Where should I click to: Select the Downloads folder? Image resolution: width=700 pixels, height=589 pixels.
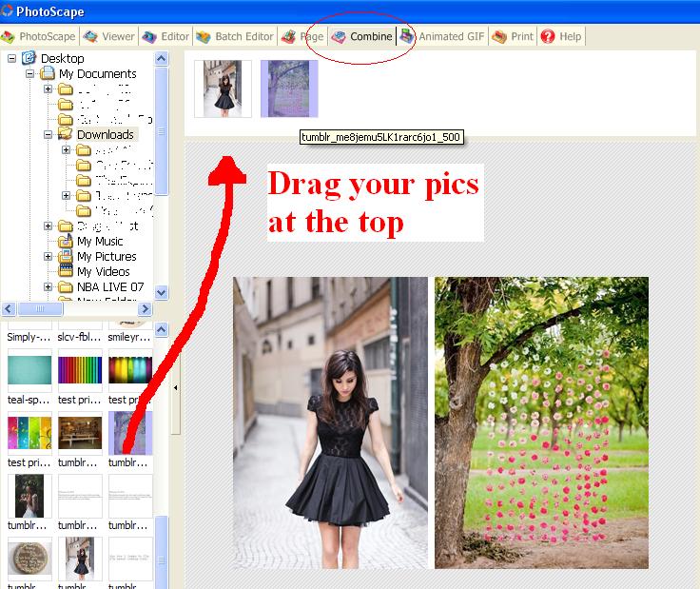pos(106,134)
